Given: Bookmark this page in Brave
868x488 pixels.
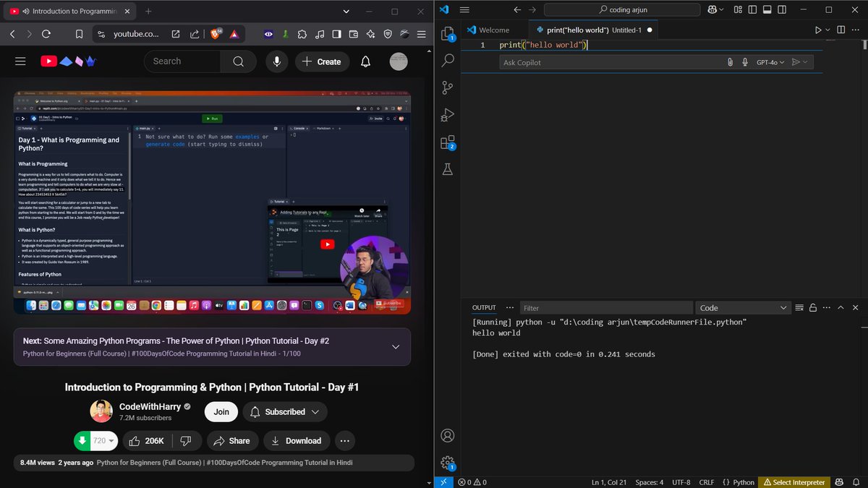Looking at the screenshot, I should point(79,34).
